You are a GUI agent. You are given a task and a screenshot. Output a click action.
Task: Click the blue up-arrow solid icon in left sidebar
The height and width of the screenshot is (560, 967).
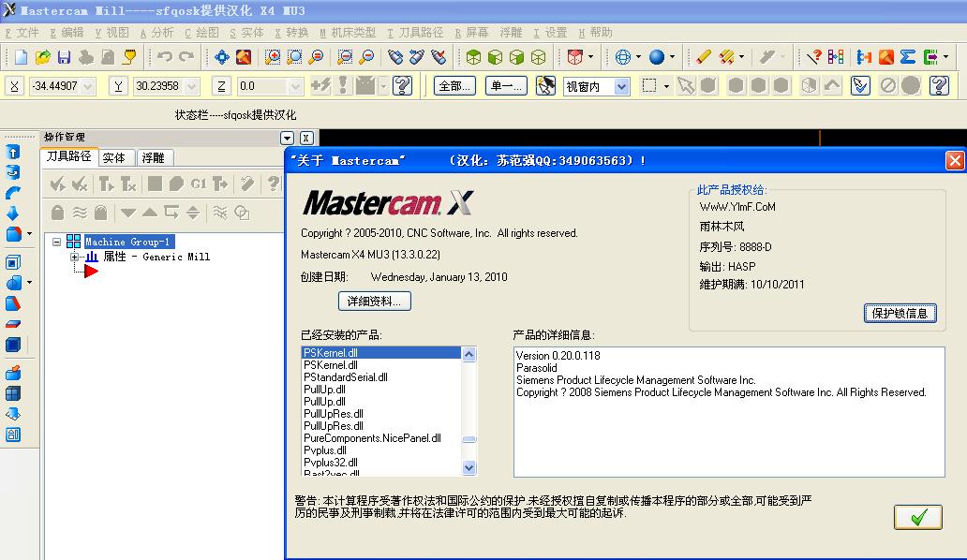(x=13, y=152)
